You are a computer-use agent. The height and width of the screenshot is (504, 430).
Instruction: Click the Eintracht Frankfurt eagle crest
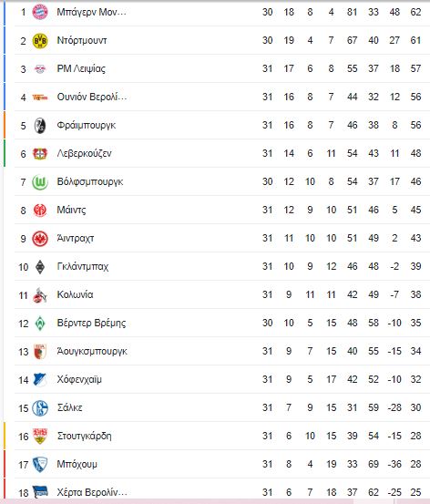point(40,239)
